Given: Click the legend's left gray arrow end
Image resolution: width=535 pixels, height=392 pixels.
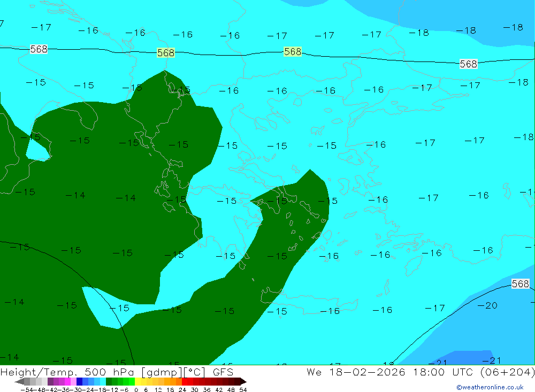Looking at the screenshot, I should 19,382.
